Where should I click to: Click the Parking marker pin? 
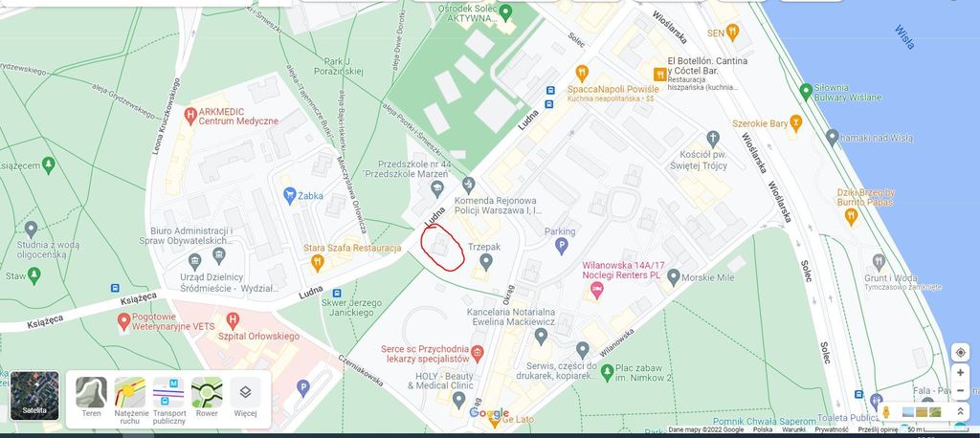(562, 246)
